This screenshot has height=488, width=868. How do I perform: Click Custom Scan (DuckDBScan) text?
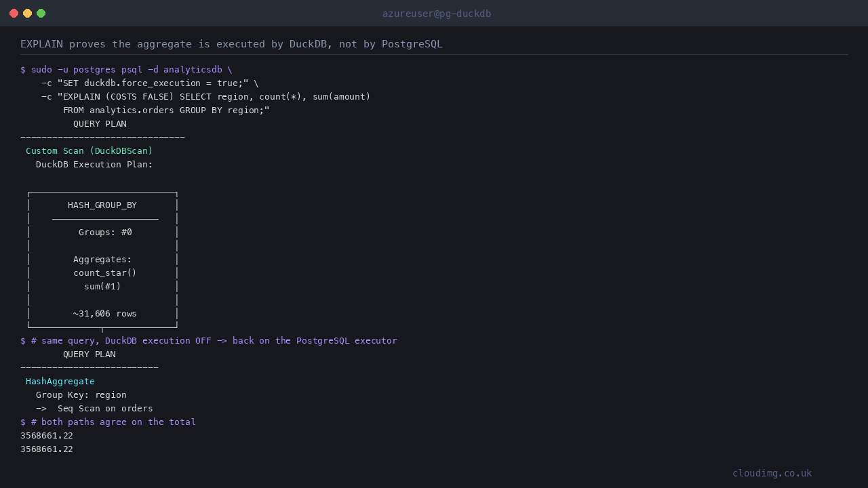[90, 151]
